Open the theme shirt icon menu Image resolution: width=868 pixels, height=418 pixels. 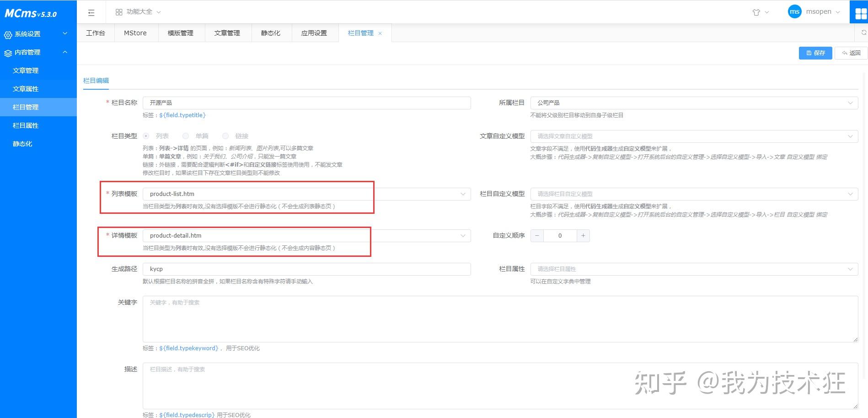pos(756,12)
